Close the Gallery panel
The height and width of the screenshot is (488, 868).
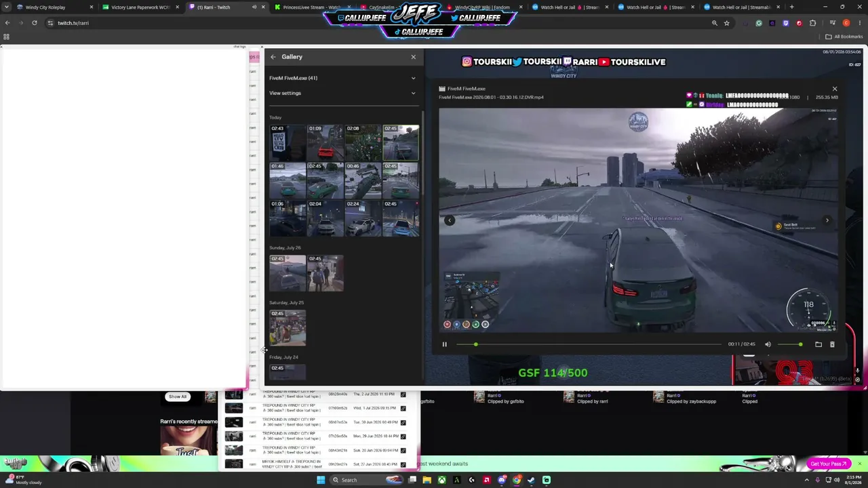point(413,57)
